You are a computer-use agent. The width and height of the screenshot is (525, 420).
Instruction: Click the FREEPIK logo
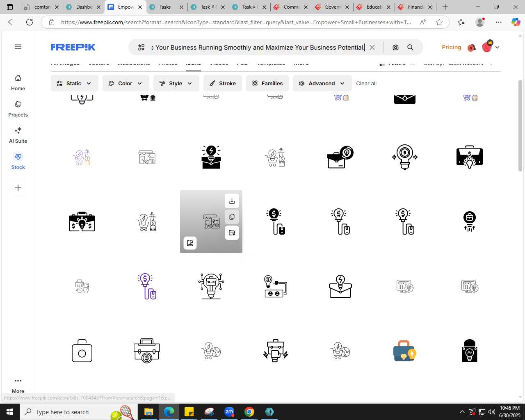(73, 48)
